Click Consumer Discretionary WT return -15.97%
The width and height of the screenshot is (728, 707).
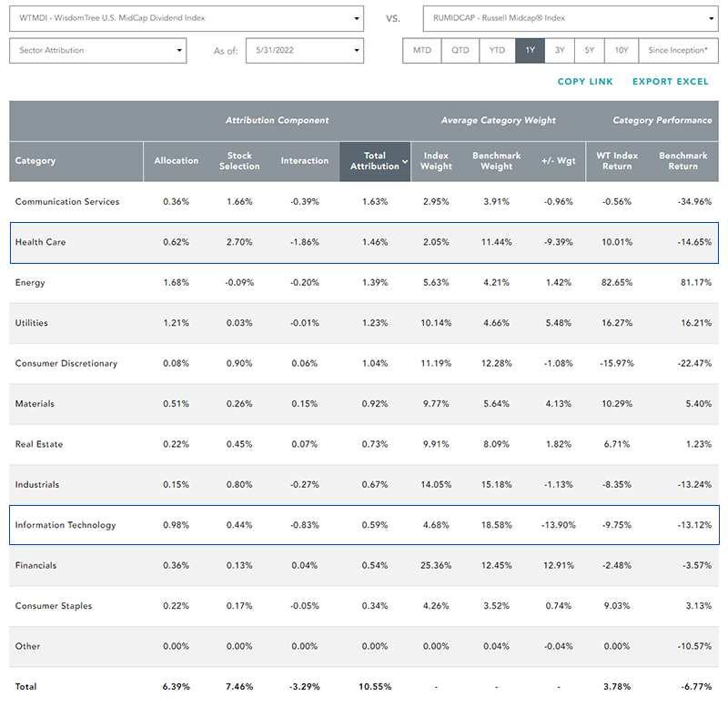click(x=617, y=363)
